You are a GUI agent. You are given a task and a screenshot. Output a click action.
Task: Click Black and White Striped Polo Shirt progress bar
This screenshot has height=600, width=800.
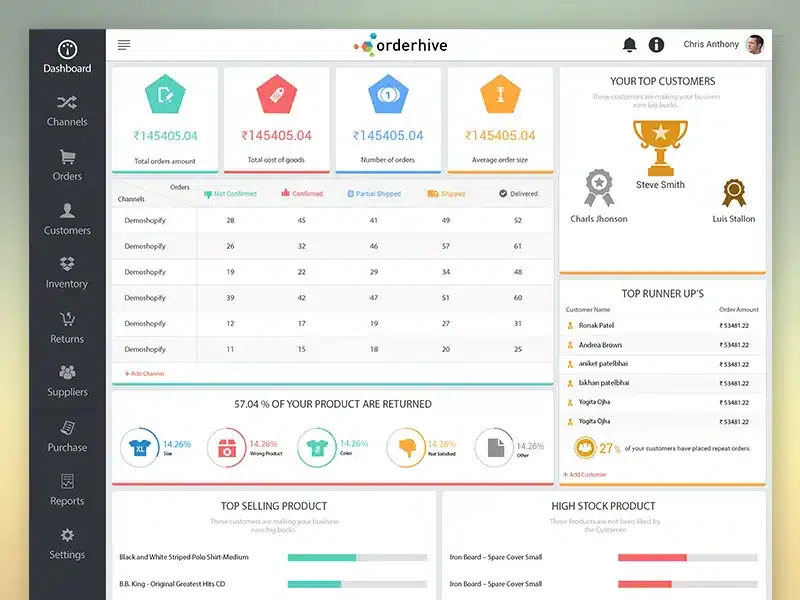point(357,558)
